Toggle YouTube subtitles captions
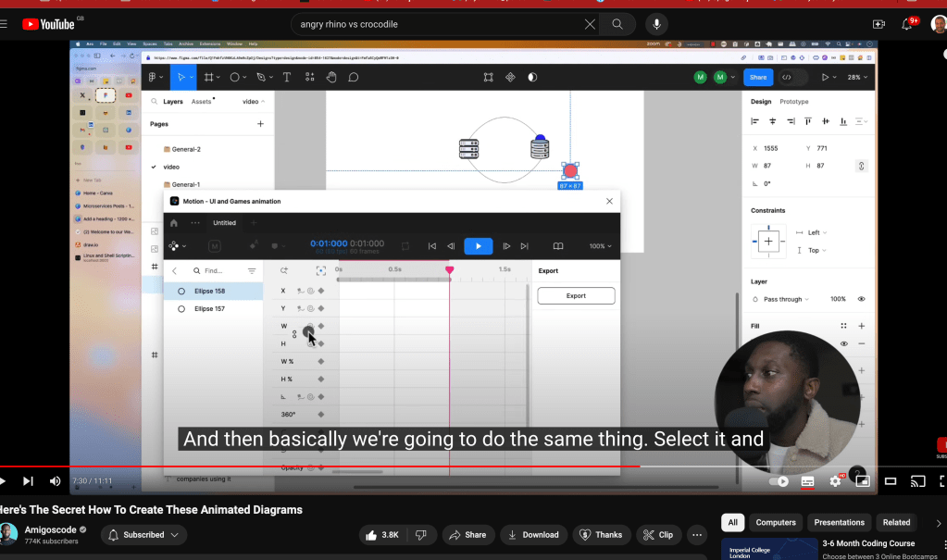The image size is (947, 560). click(x=807, y=481)
